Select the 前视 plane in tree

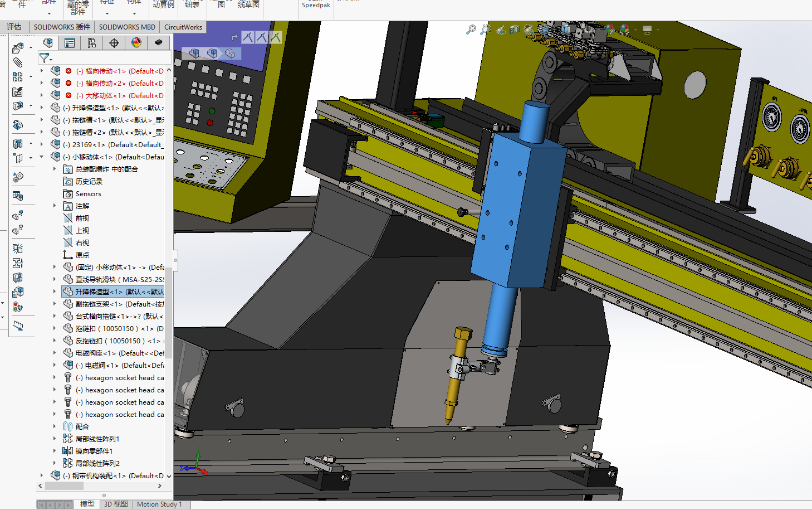[x=82, y=218]
